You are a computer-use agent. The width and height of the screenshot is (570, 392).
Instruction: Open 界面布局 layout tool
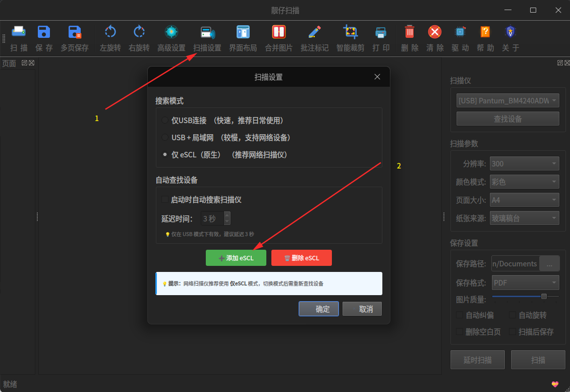click(x=243, y=32)
